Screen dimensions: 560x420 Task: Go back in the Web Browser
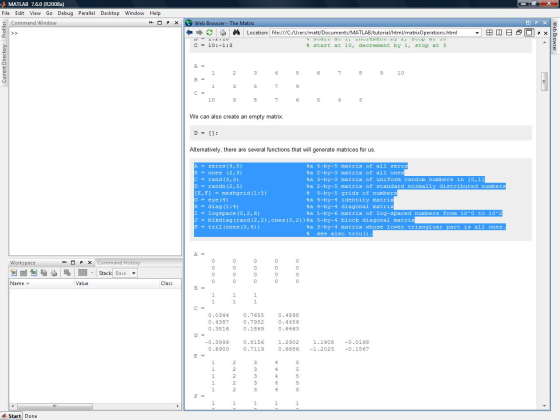[x=189, y=32]
